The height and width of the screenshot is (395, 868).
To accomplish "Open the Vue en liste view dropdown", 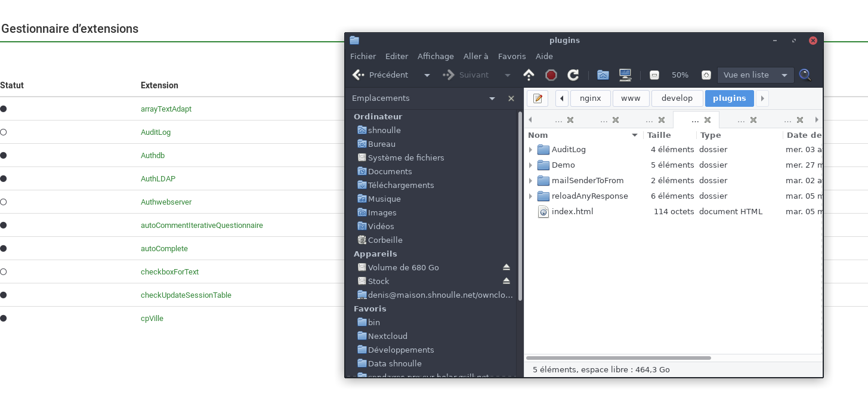I will tap(755, 75).
